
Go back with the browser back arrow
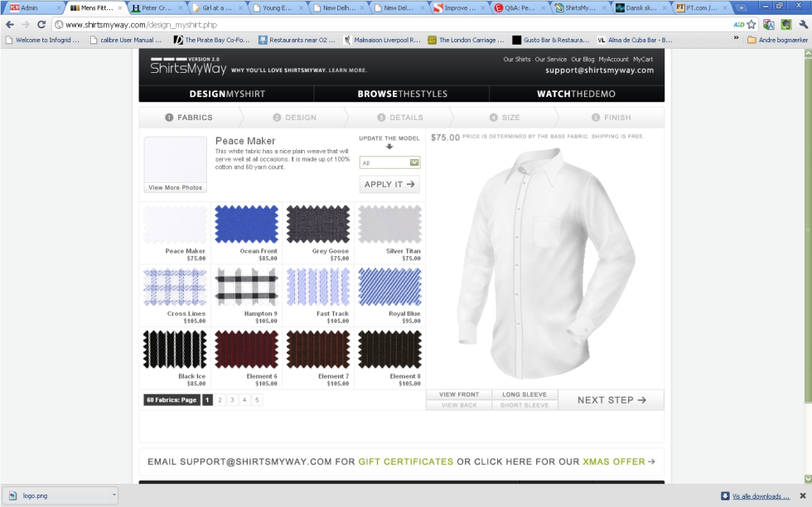click(10, 24)
